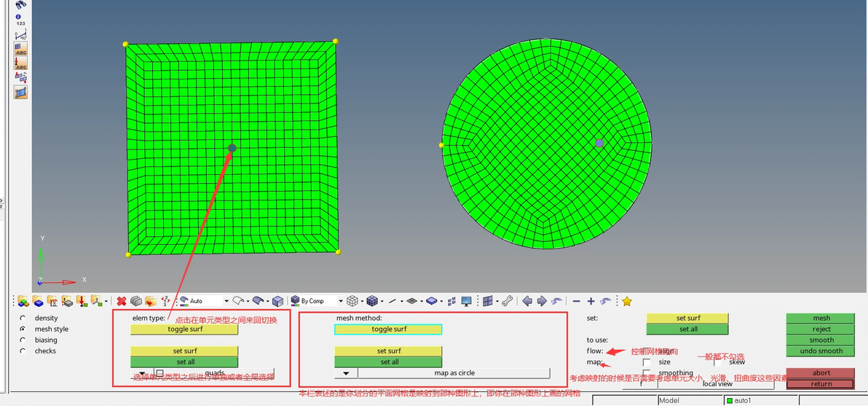Click the renumber 1-2-3 icon
The height and width of the screenshot is (406, 868).
(165, 301)
